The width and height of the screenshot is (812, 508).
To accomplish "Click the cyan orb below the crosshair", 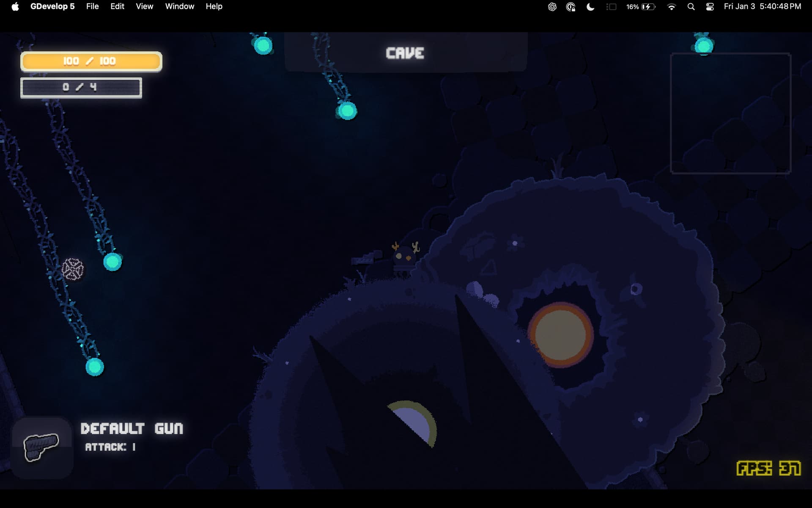I will (95, 367).
